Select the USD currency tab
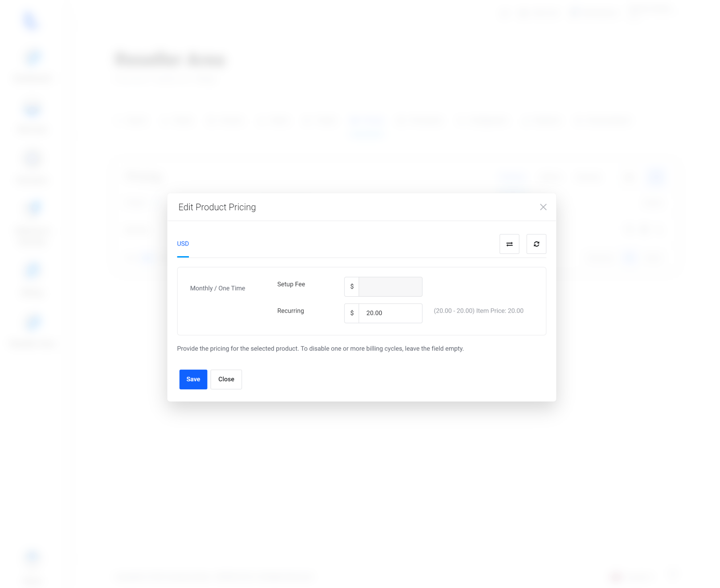This screenshot has height=588, width=720. coord(183,244)
